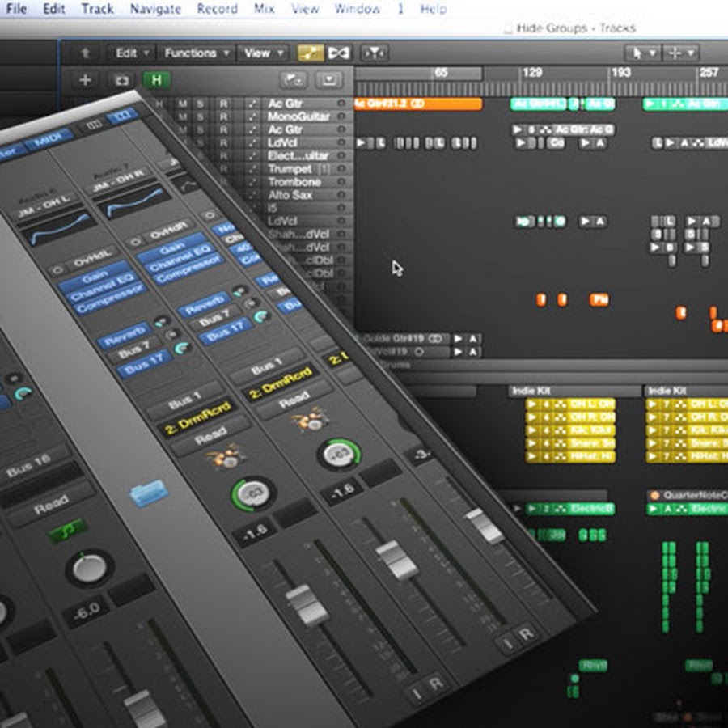Open the View pop-up in the Tracks toolbar
728x728 pixels.
[263, 53]
